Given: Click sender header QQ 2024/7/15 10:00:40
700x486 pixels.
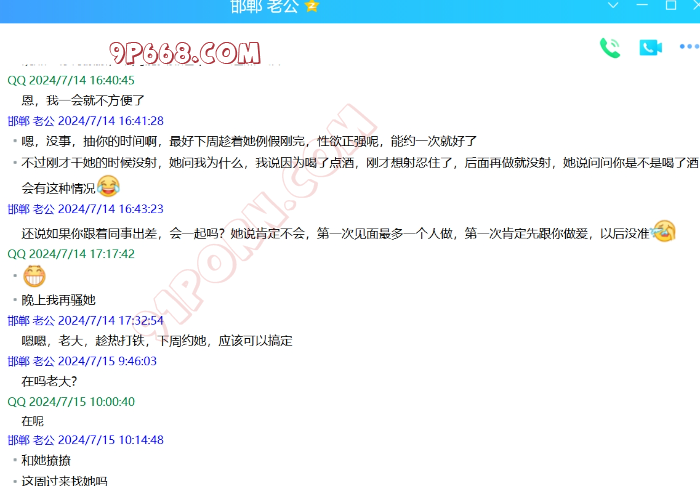Looking at the screenshot, I should tap(71, 402).
